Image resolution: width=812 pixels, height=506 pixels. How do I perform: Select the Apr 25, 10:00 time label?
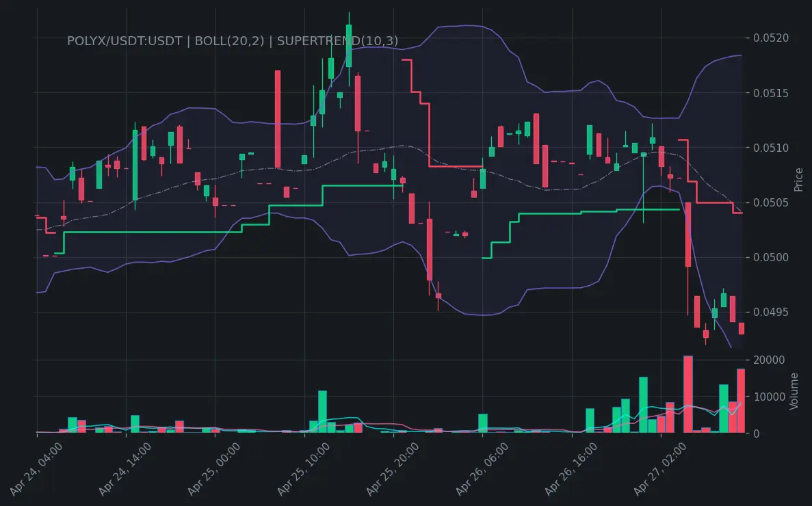point(304,469)
